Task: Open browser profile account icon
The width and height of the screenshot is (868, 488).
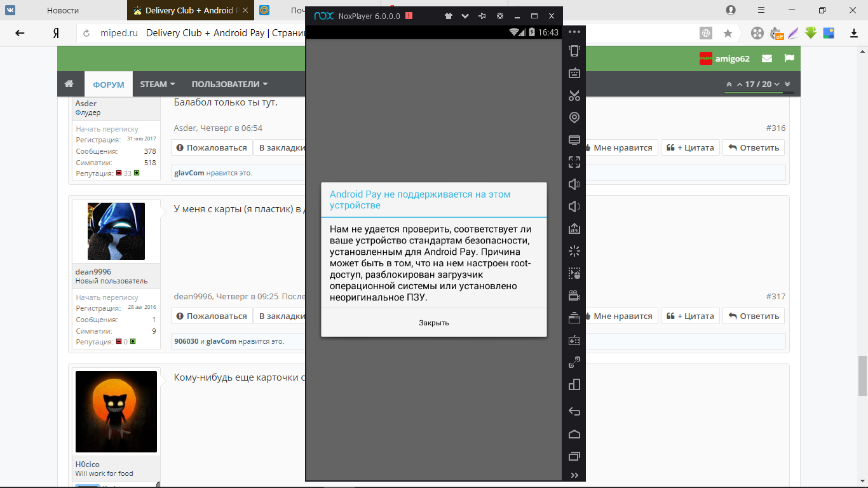Action: 731,10
